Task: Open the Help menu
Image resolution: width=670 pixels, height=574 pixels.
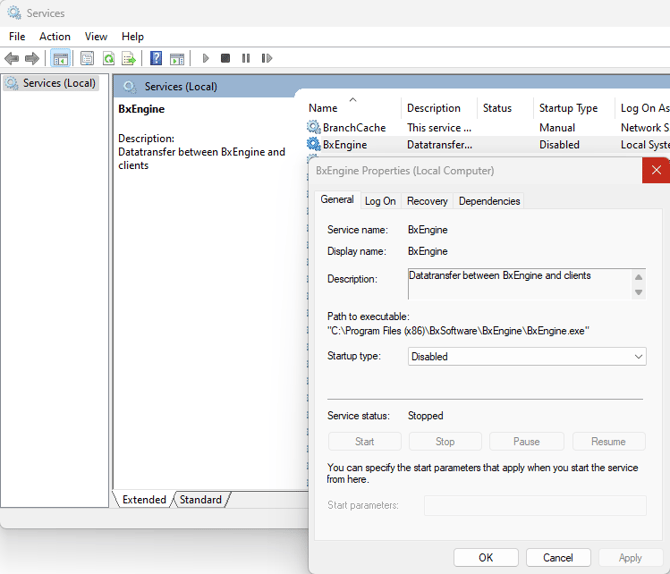Action: click(132, 37)
